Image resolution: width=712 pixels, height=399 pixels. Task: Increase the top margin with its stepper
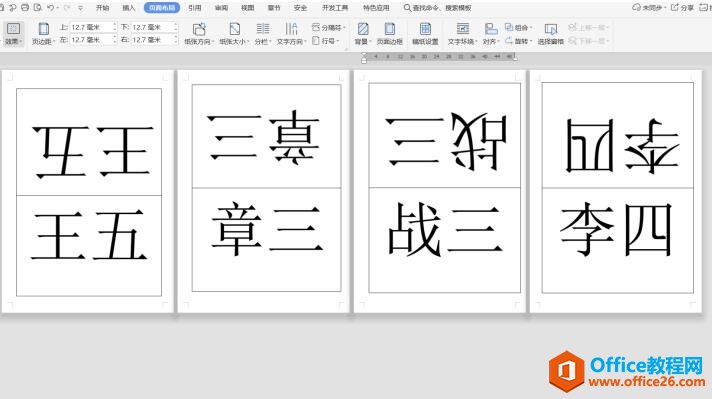pos(114,25)
